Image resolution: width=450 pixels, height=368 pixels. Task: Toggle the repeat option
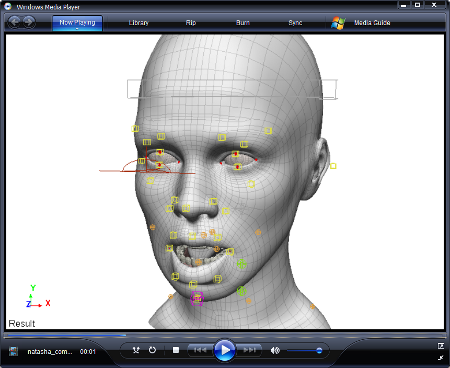tap(152, 350)
